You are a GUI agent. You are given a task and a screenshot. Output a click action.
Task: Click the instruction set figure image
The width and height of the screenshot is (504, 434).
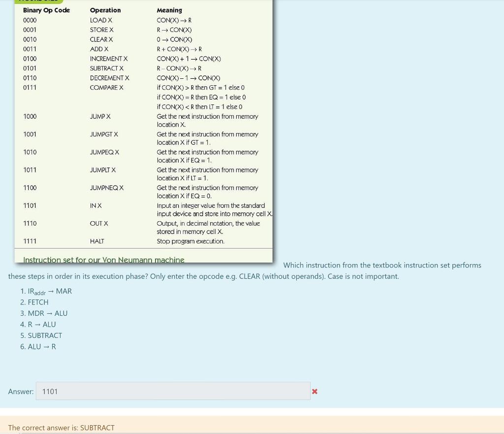(x=143, y=131)
